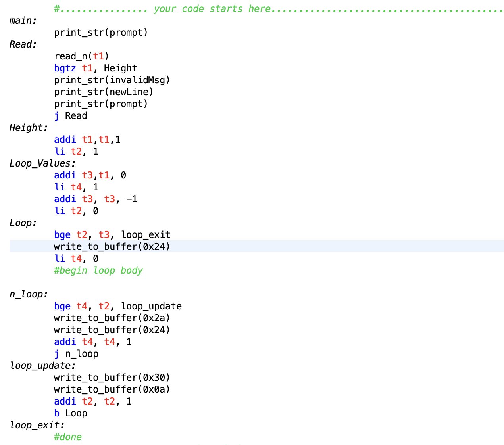Click the highlighted write_to_buffer(0x24) line

pos(112,246)
